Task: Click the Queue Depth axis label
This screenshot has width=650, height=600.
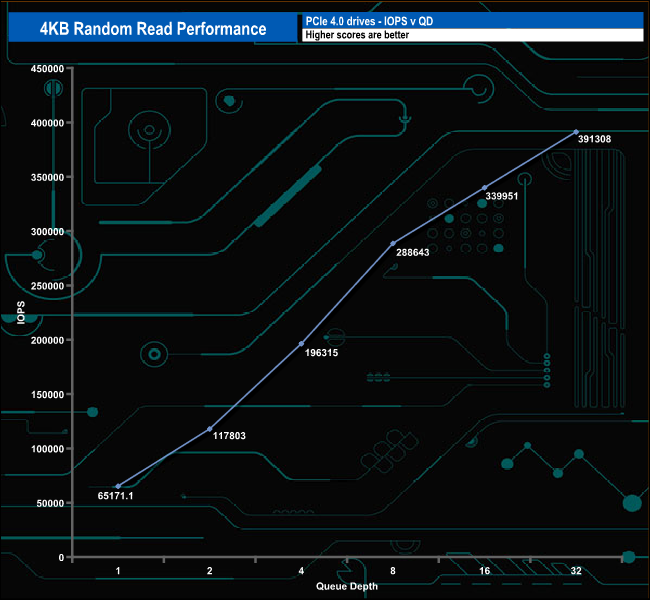Action: click(347, 586)
